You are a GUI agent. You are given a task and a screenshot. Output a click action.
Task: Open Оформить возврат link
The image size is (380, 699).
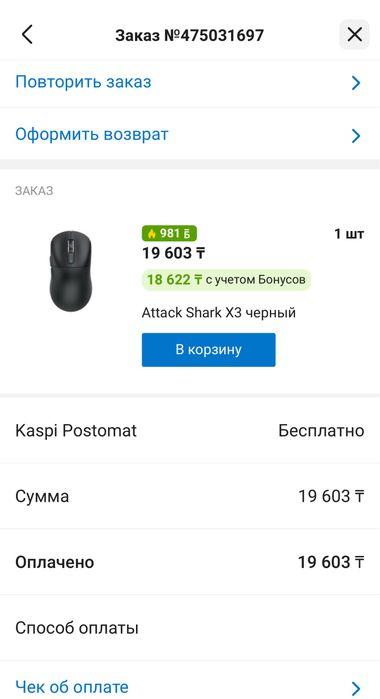coord(190,135)
